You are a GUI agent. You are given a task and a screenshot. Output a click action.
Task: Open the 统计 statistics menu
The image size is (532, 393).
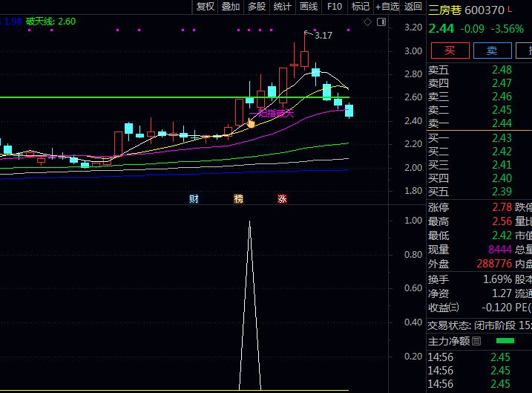pyautogui.click(x=282, y=7)
